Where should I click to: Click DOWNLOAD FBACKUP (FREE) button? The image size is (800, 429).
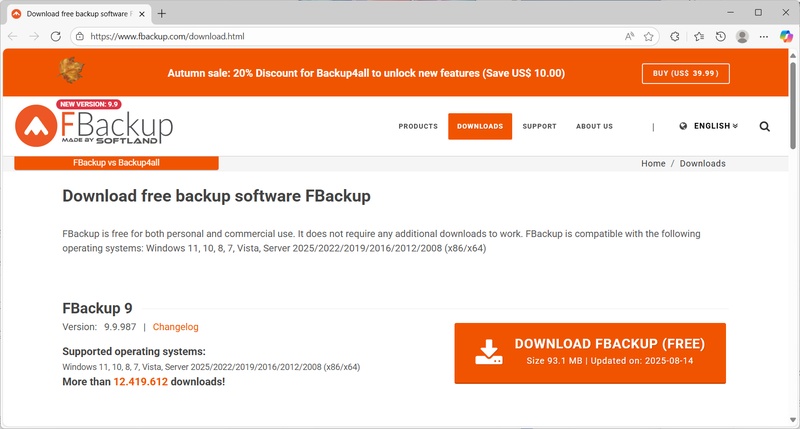tap(590, 353)
